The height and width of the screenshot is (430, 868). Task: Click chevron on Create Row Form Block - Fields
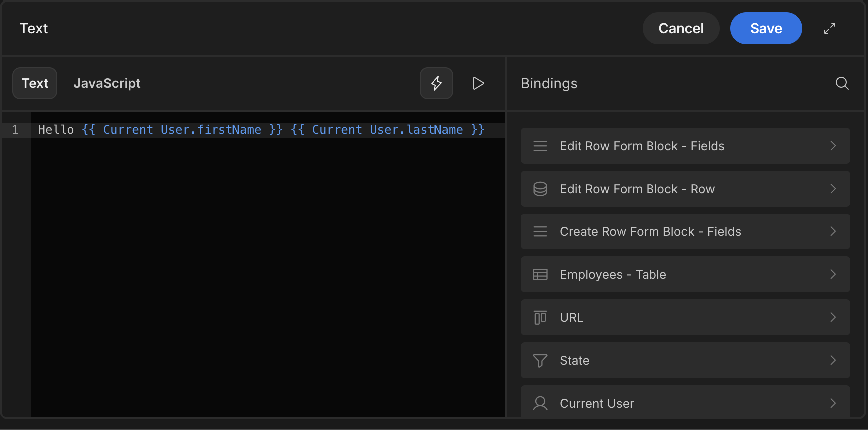click(x=833, y=231)
